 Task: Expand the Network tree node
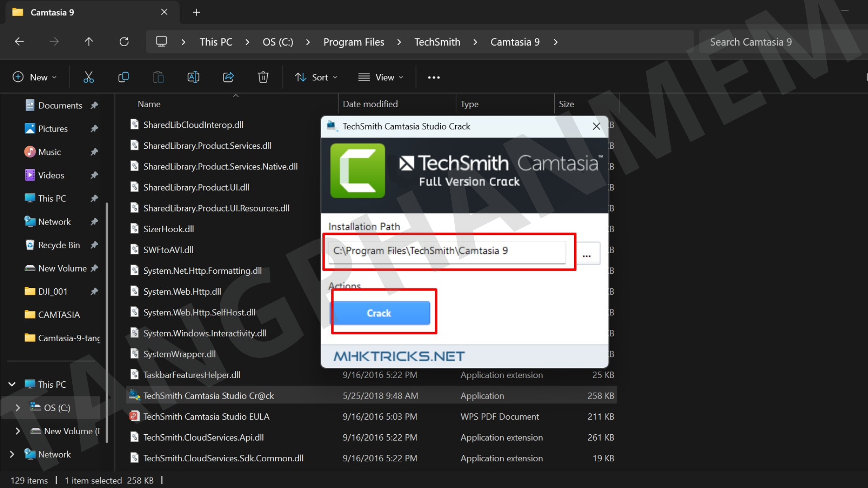coord(12,454)
